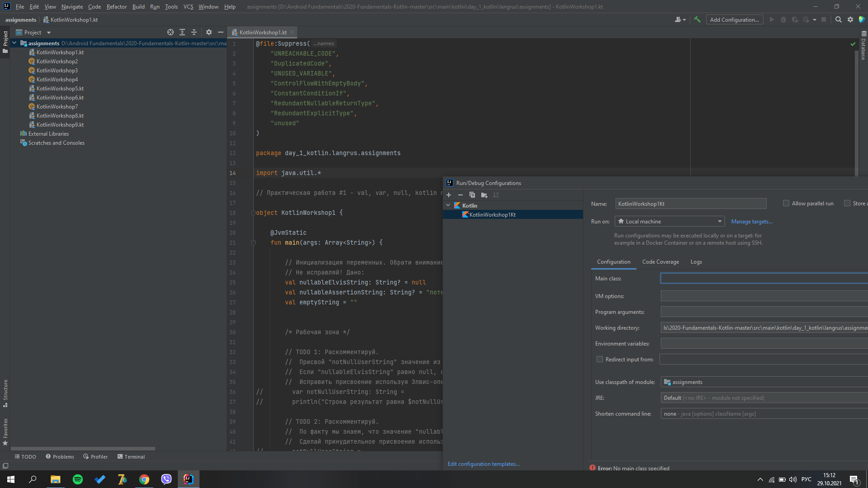Screen dimensions: 868x488
Task: Open Project panel options gear
Action: (x=209, y=32)
